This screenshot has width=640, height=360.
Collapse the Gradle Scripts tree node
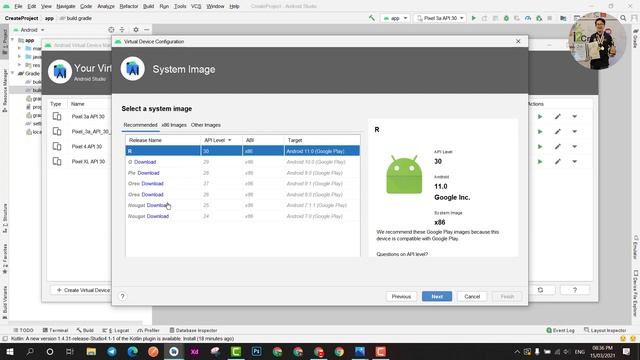click(12, 73)
